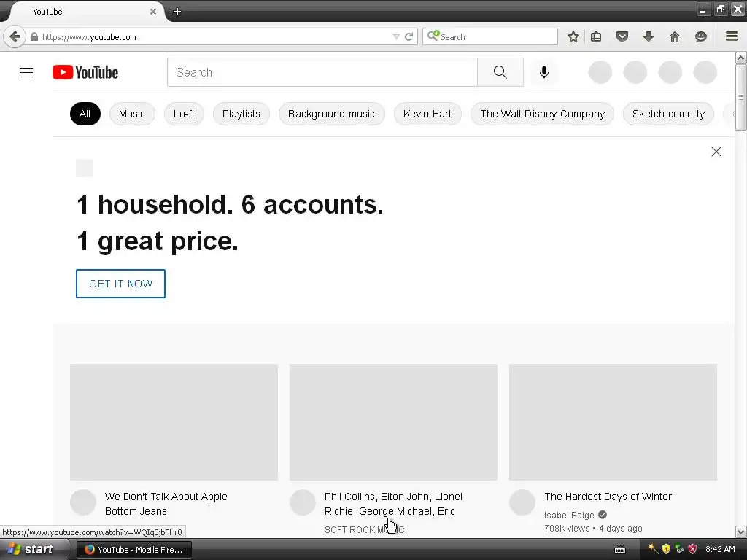The height and width of the screenshot is (560, 747).
Task: Select the Music filter chip
Action: (x=132, y=114)
